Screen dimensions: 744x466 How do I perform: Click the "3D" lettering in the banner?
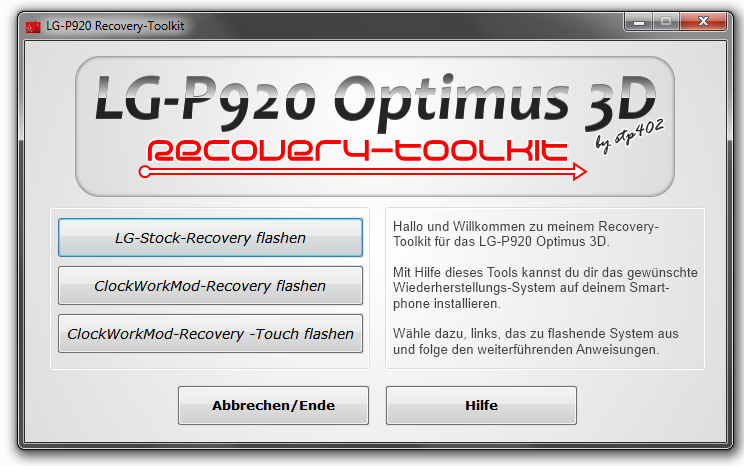620,103
